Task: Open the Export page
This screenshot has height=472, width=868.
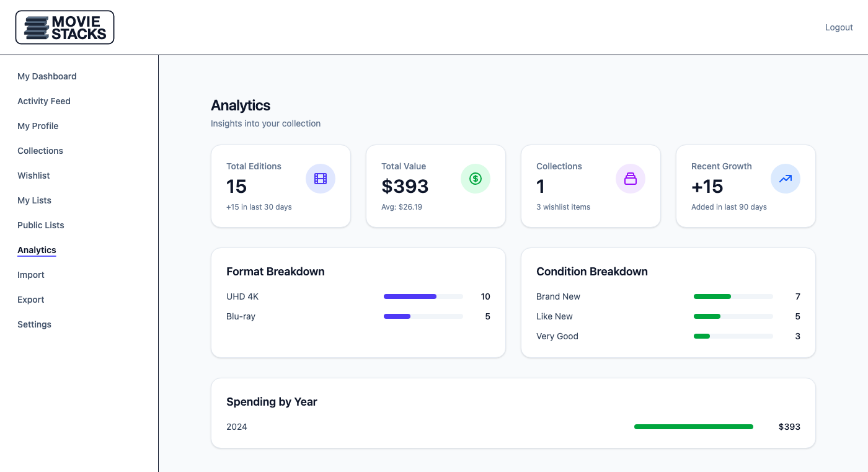Action: tap(31, 300)
